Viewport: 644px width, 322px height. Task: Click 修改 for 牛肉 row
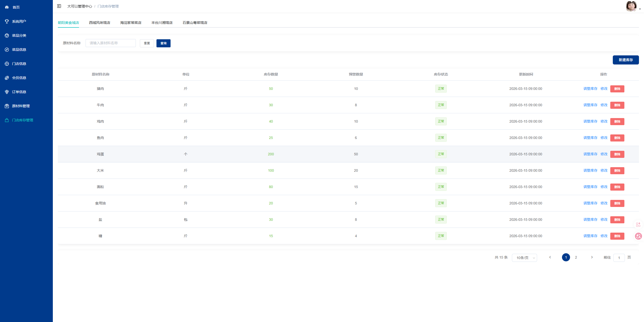(604, 105)
